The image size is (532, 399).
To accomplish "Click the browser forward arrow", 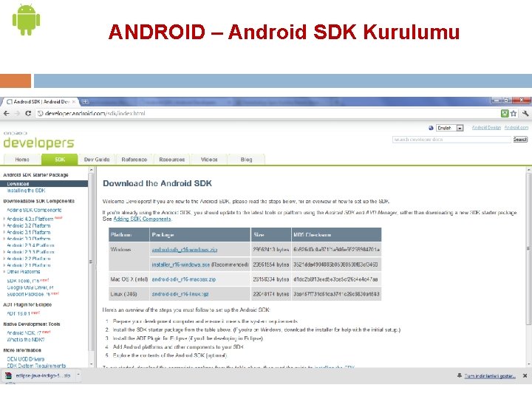I will pyautogui.click(x=17, y=113).
